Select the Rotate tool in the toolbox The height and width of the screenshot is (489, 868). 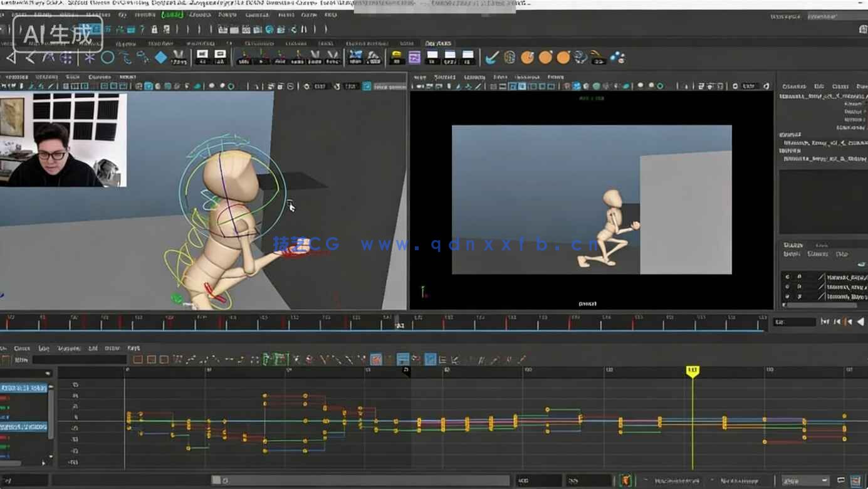point(107,58)
